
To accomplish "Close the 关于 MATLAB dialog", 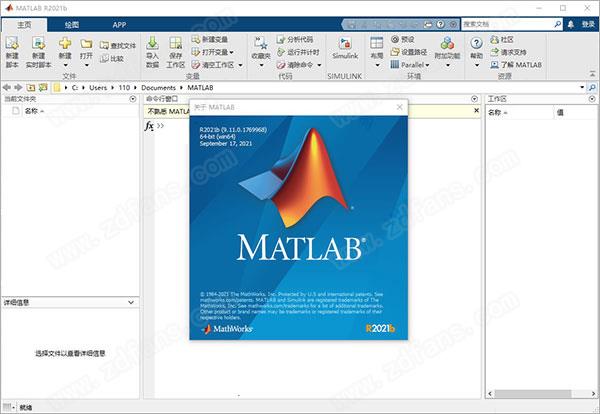I will click(x=399, y=107).
